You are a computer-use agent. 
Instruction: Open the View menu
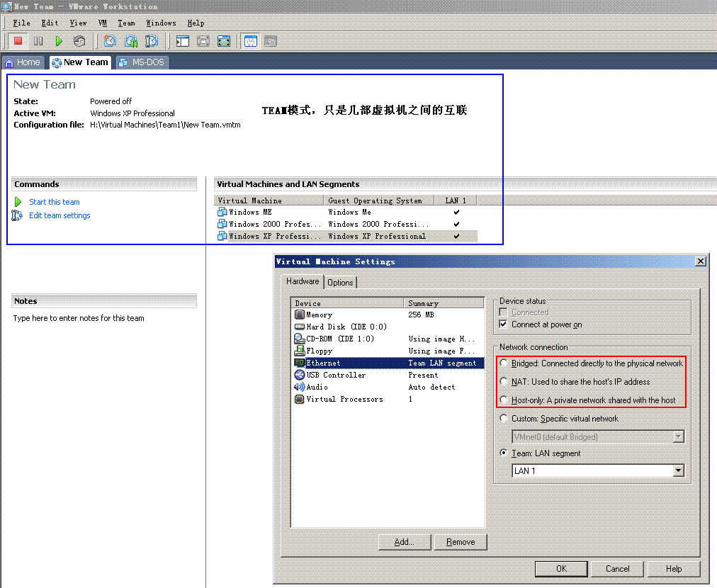(78, 23)
